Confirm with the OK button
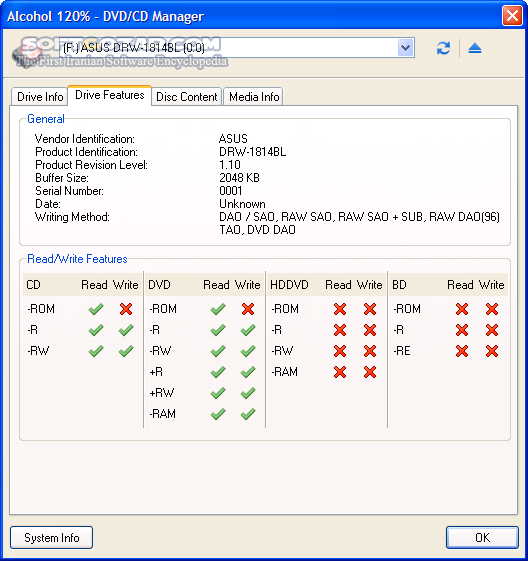 pyautogui.click(x=482, y=537)
